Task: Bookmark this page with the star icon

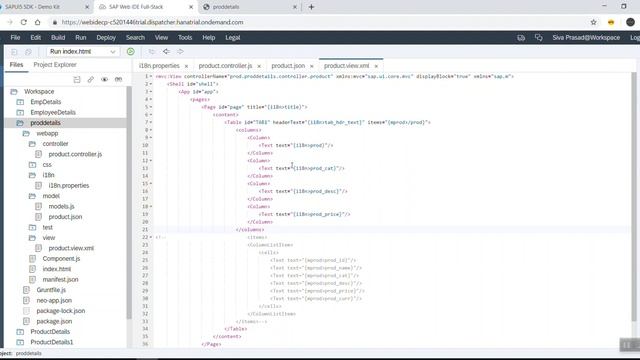Action: 593,22
